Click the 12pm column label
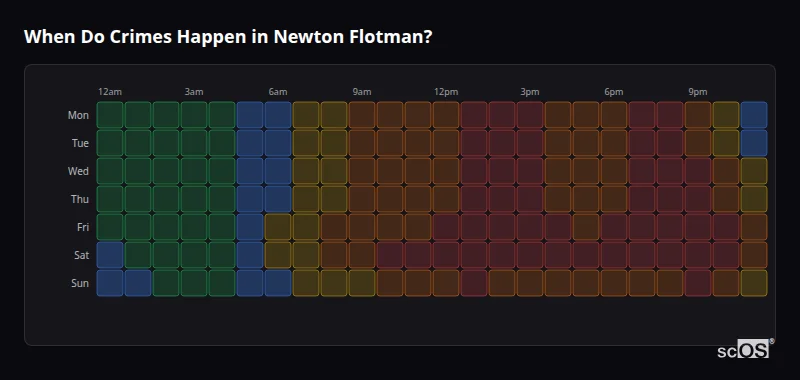 (446, 92)
